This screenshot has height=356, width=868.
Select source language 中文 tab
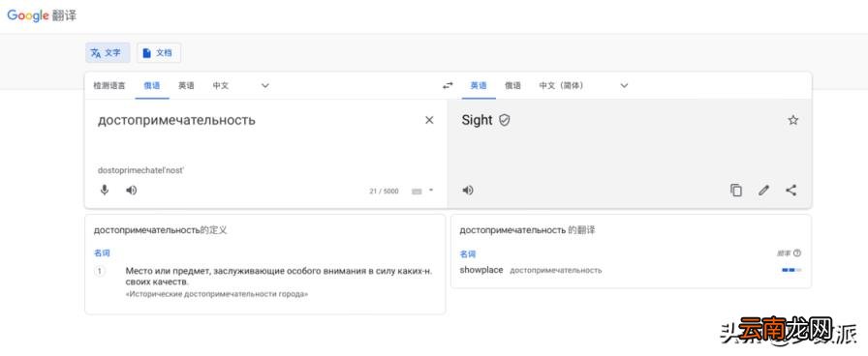tap(220, 86)
